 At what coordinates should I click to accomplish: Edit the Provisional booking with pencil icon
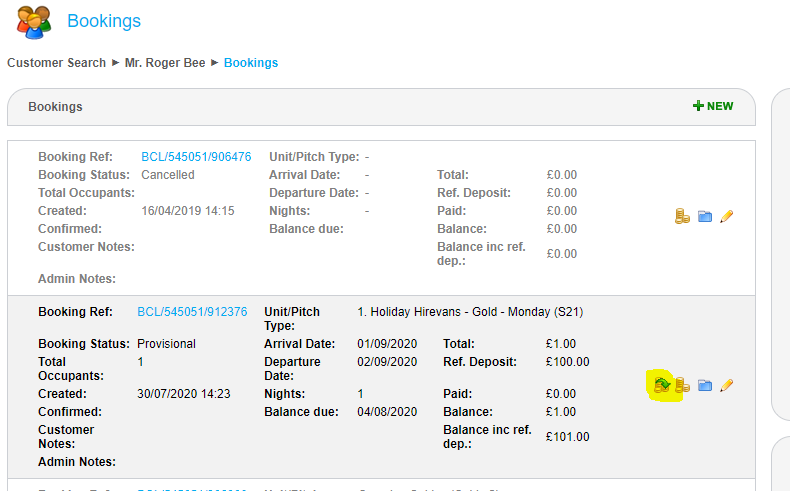pos(727,385)
